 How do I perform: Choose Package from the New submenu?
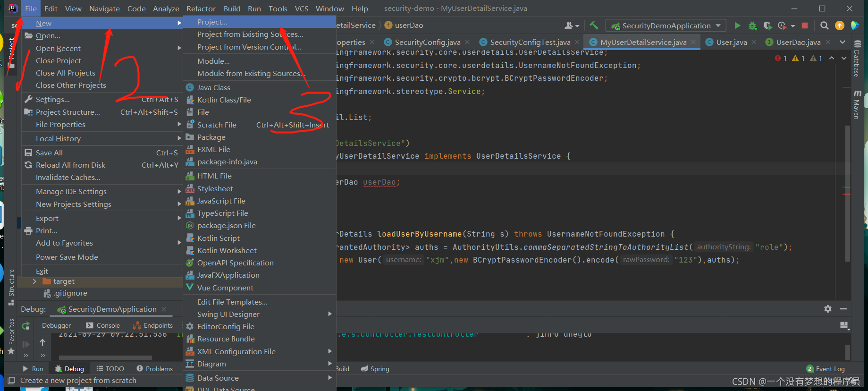click(260, 137)
